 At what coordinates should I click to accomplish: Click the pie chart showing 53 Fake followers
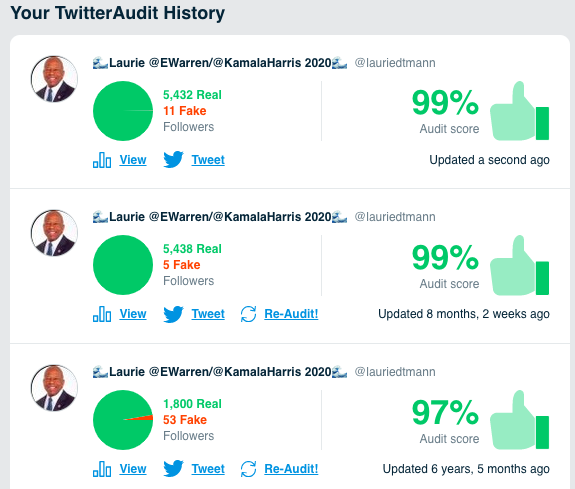123,420
